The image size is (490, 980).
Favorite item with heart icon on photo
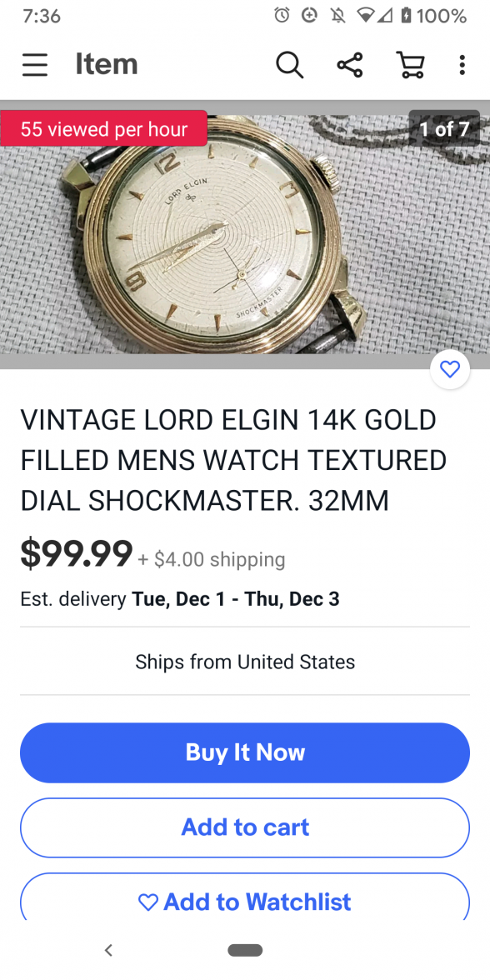coord(450,370)
